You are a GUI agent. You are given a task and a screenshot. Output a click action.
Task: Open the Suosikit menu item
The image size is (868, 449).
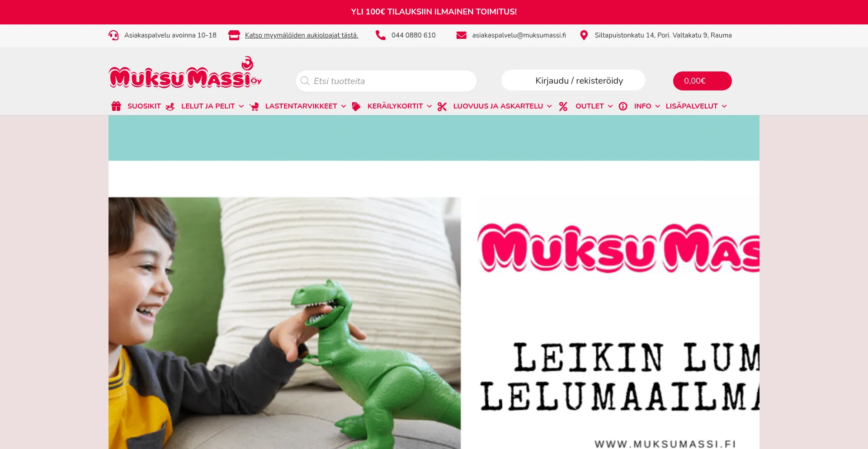(x=144, y=106)
